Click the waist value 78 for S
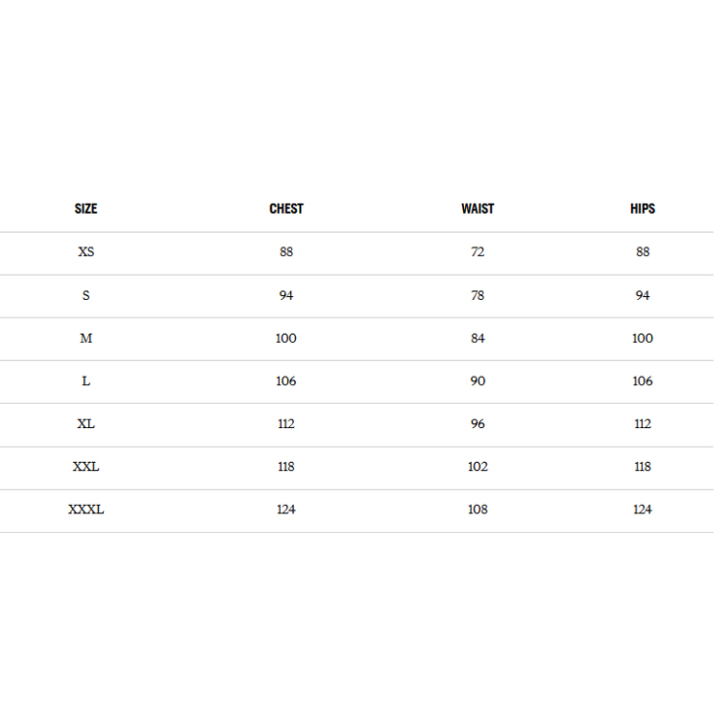This screenshot has width=728, height=728. pos(478,295)
